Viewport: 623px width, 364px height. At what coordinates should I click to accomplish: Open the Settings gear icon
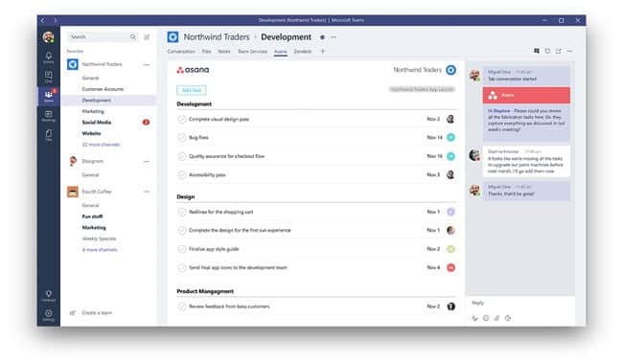pyautogui.click(x=49, y=315)
